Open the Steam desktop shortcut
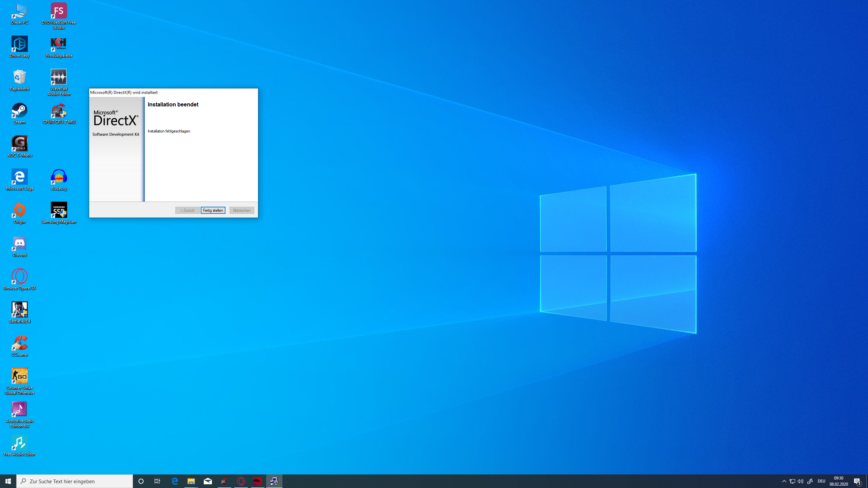868x488 pixels. [19, 113]
